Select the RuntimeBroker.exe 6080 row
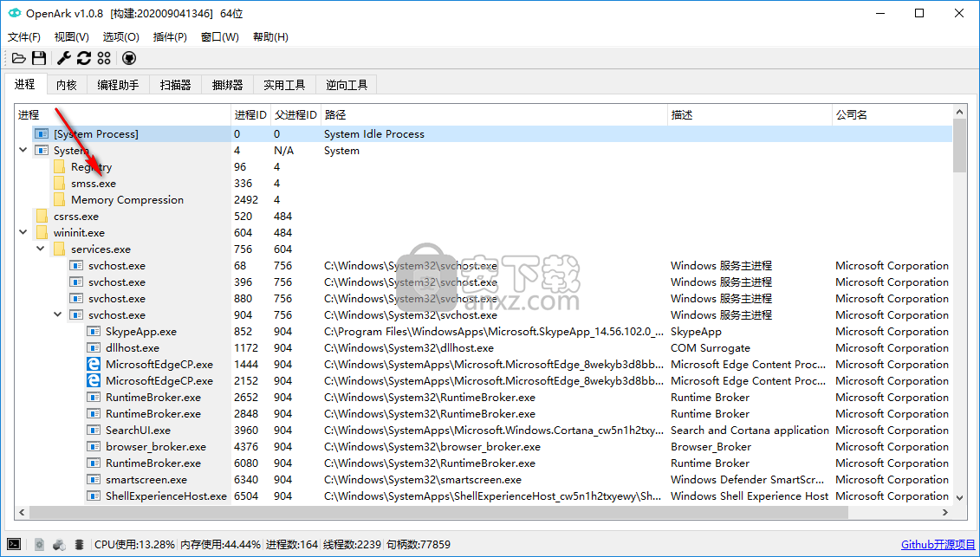This screenshot has height=557, width=980. click(x=484, y=463)
